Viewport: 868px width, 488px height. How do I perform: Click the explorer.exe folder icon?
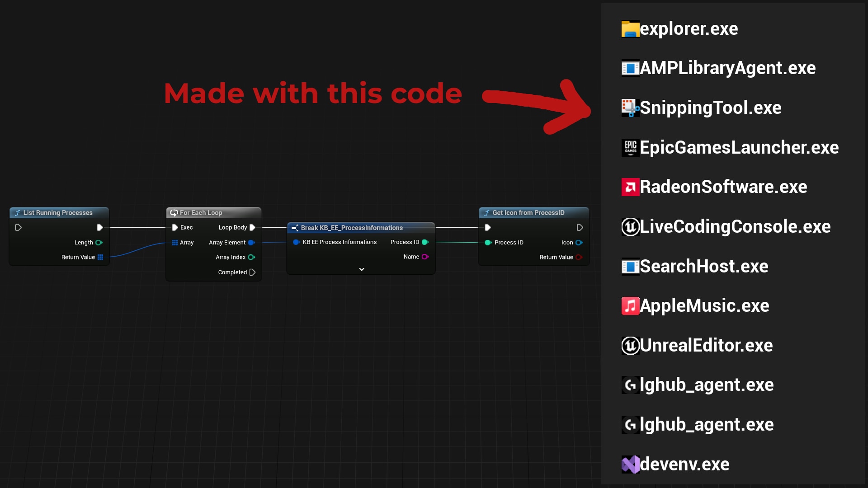pyautogui.click(x=630, y=29)
